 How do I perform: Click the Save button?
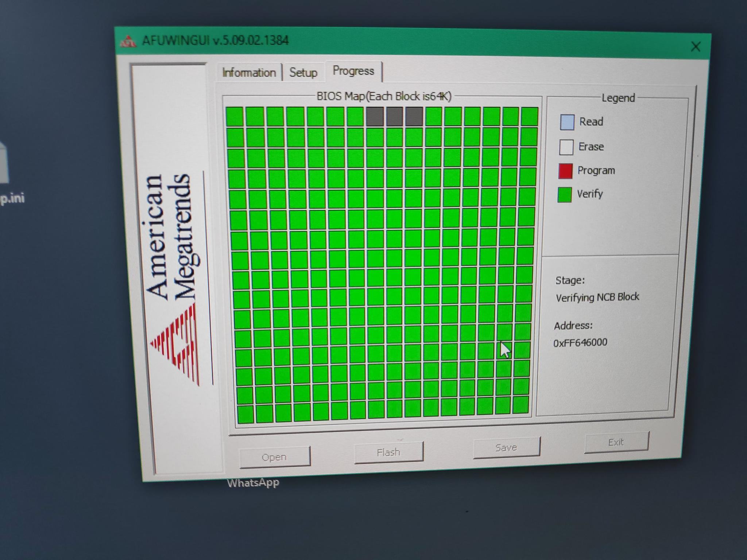tap(506, 447)
